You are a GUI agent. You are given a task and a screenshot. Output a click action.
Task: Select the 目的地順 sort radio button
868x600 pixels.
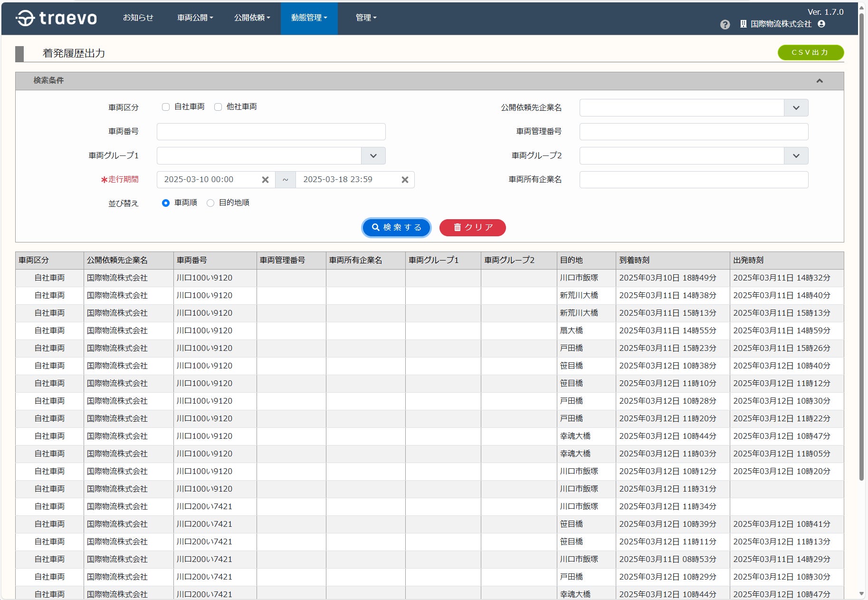pos(210,203)
